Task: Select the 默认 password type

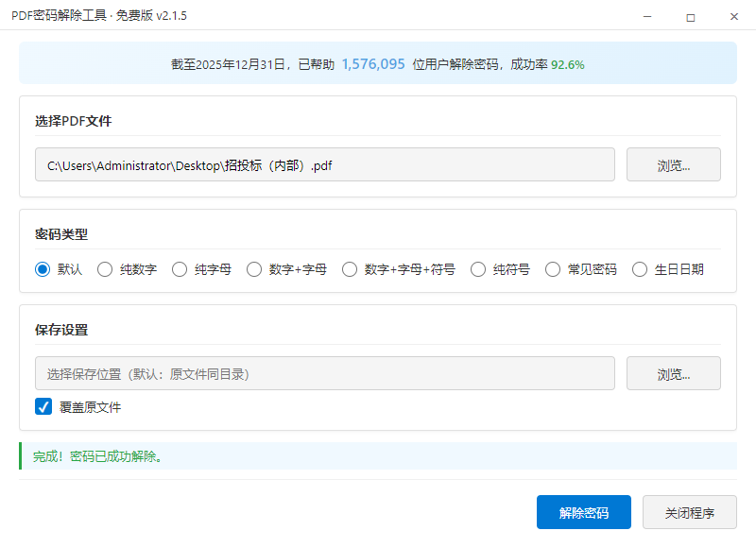Action: coord(42,269)
